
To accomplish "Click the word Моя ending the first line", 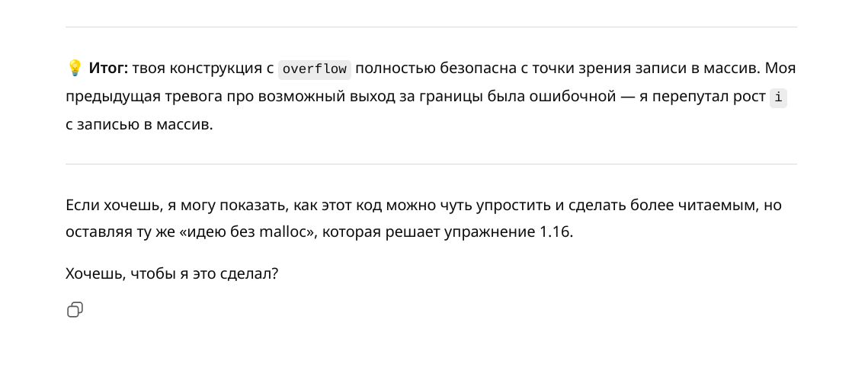I will pos(780,69).
